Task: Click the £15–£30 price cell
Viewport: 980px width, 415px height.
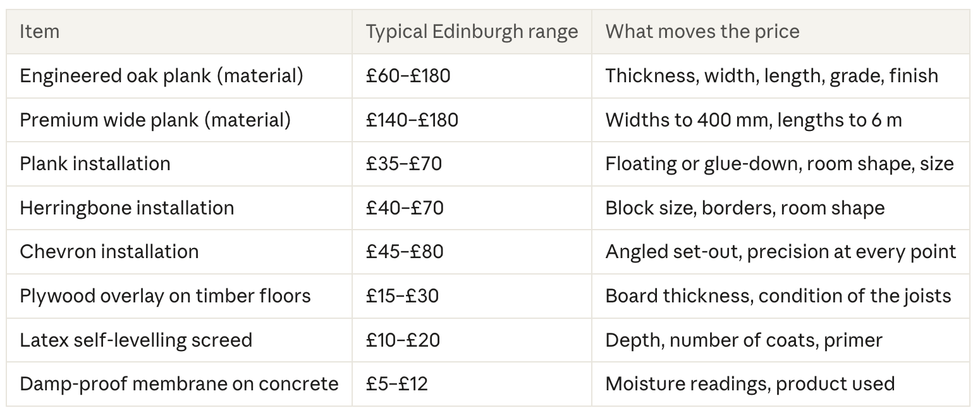Action: click(472, 296)
